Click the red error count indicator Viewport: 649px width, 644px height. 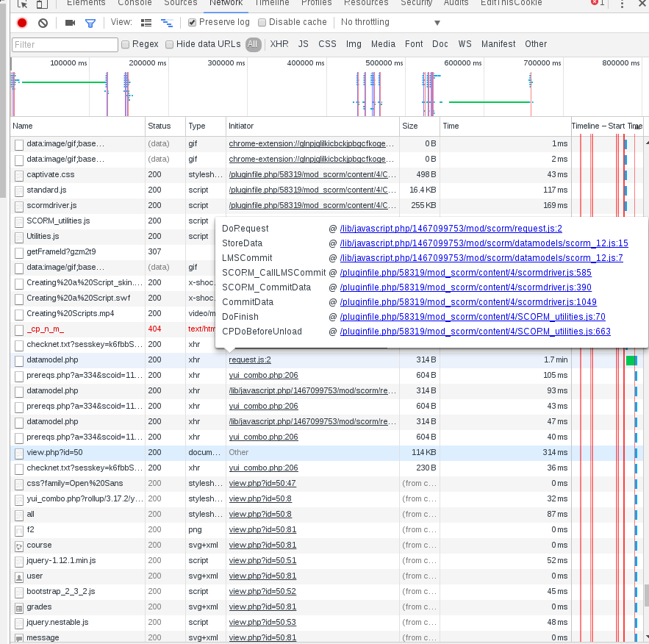coord(598,3)
